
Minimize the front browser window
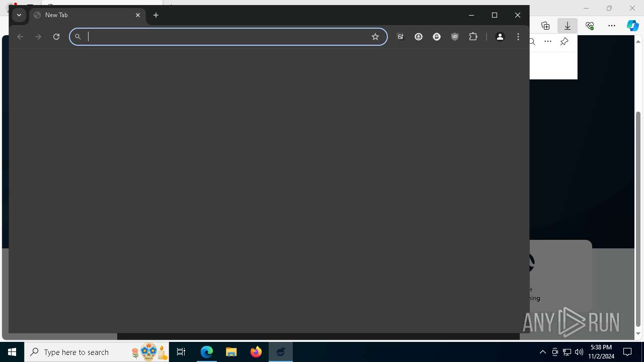pos(471,15)
